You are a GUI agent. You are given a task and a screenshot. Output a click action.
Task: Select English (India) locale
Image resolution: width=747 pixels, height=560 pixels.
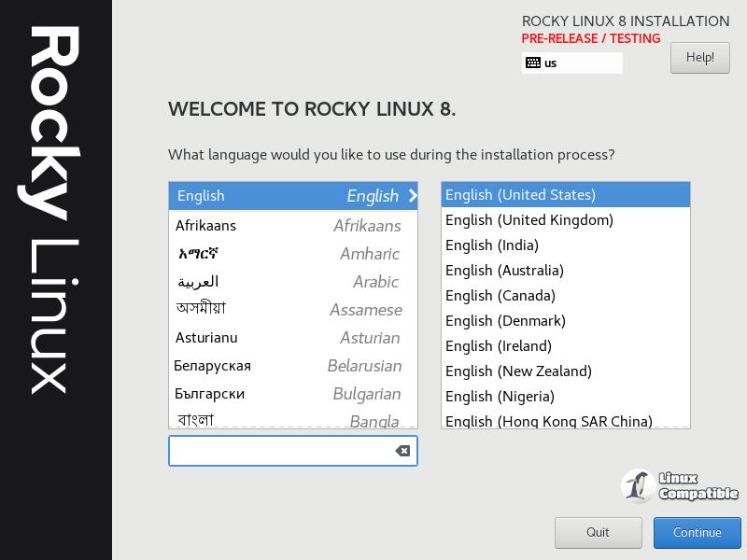(565, 245)
